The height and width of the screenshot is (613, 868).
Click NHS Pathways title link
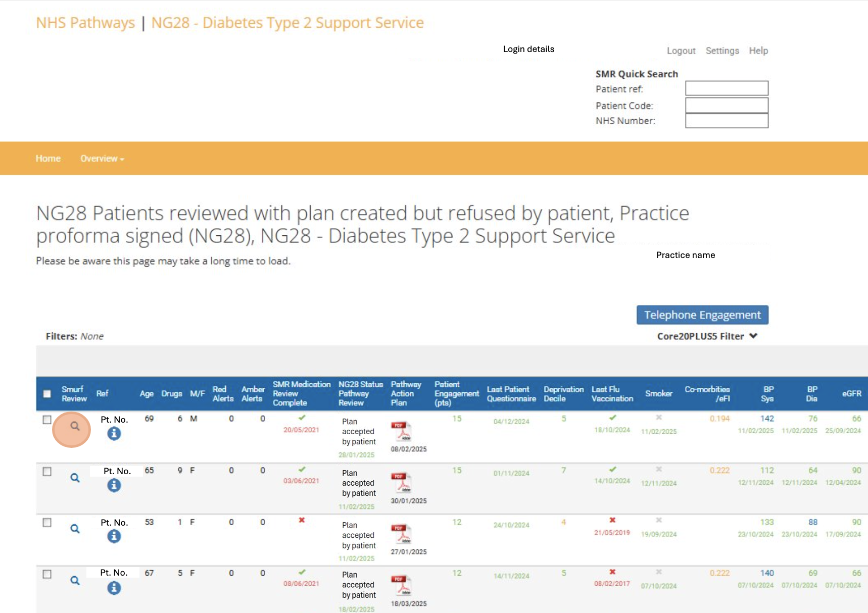85,23
